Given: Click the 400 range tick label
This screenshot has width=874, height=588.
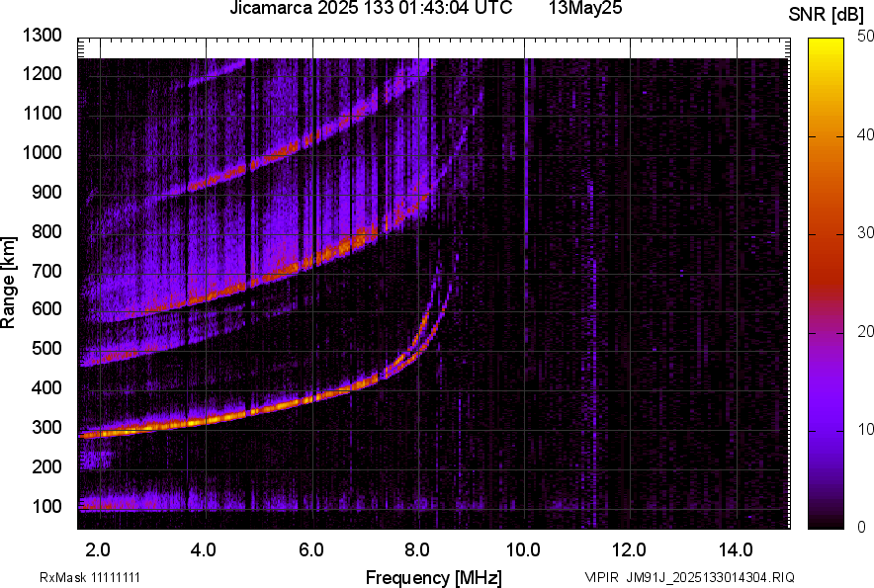Looking at the screenshot, I should pos(46,387).
